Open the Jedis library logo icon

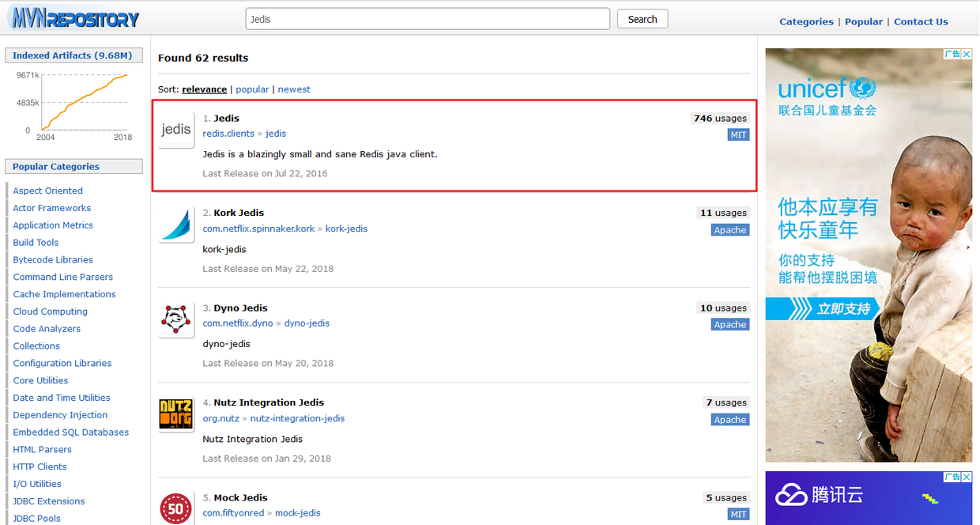pos(176,130)
